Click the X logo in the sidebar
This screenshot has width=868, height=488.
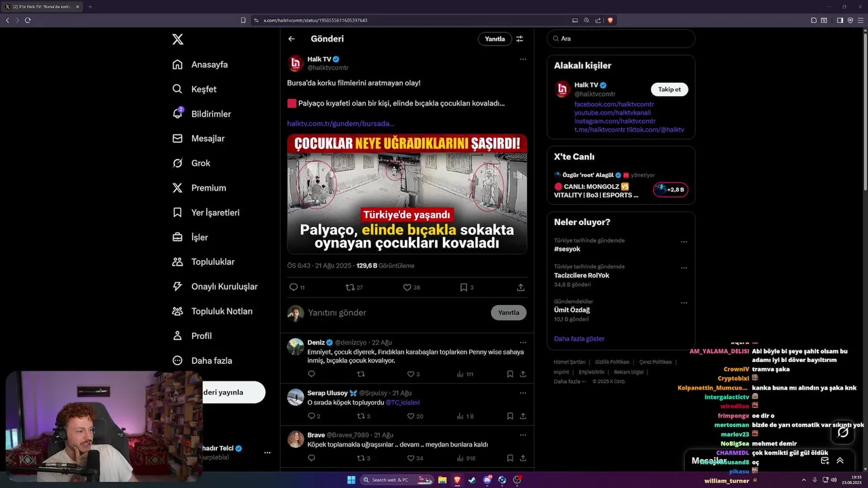click(x=178, y=39)
